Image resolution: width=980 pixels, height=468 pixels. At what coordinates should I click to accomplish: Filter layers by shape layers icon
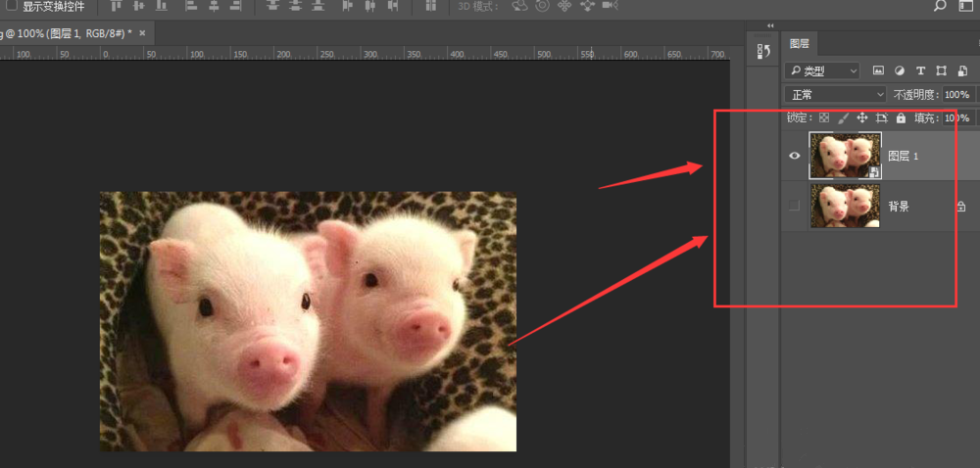tap(941, 71)
